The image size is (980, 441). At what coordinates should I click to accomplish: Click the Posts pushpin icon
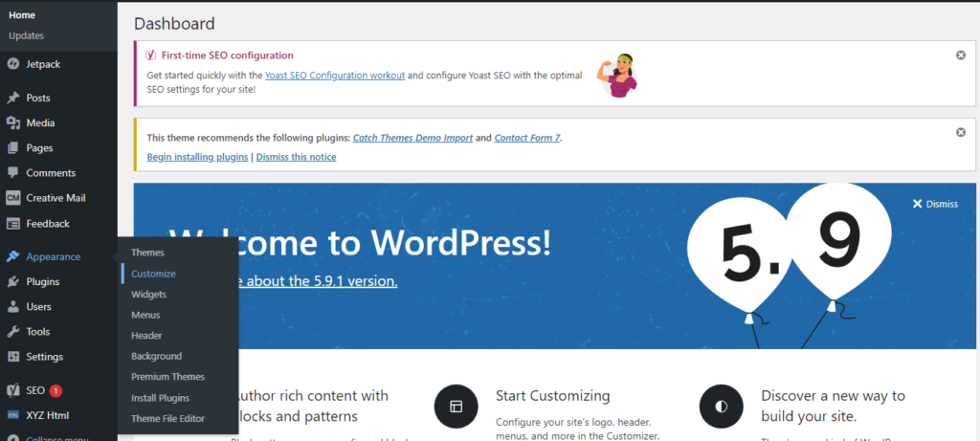(x=12, y=99)
